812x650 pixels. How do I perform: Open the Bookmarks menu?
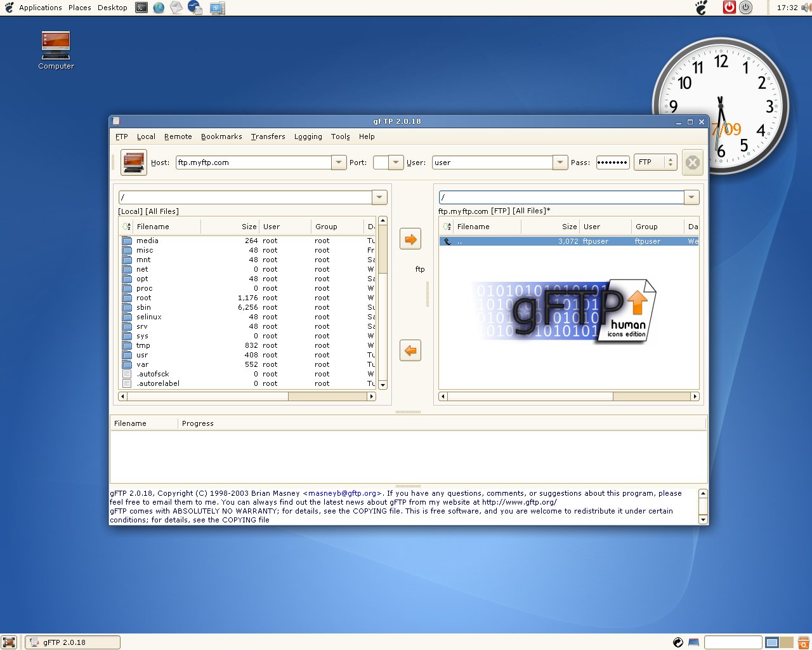[x=221, y=136]
